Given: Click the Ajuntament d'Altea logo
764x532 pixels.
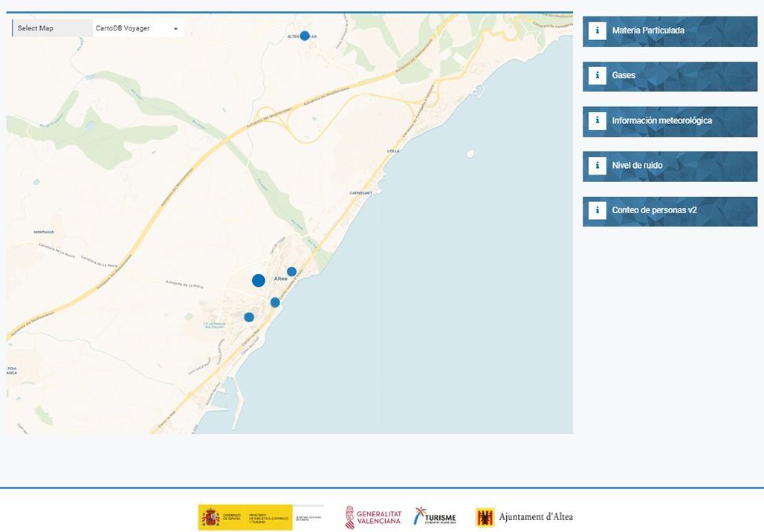Looking at the screenshot, I should tap(525, 517).
